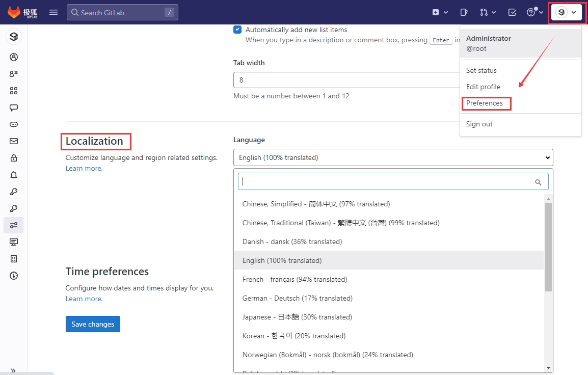Image resolution: width=588 pixels, height=375 pixels.
Task: Choose Japanese from the language list
Action: point(297,317)
